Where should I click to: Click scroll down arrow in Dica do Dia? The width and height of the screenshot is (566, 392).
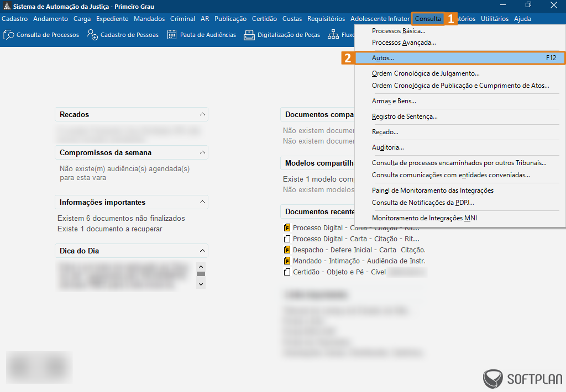(201, 284)
